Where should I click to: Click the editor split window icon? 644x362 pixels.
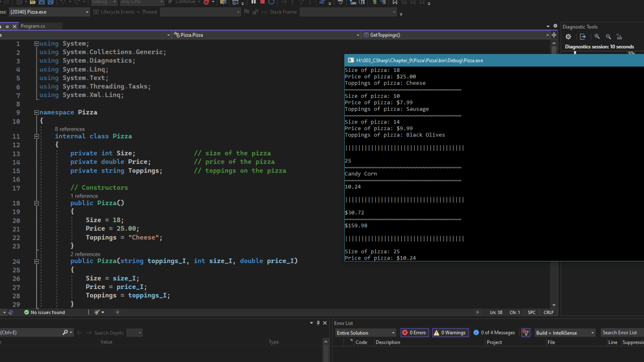554,35
